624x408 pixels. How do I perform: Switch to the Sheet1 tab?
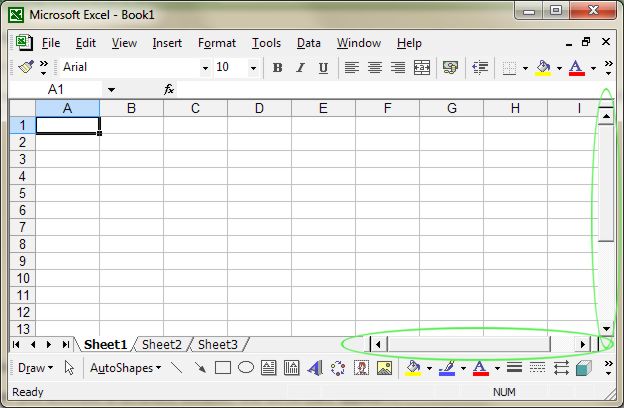click(105, 345)
